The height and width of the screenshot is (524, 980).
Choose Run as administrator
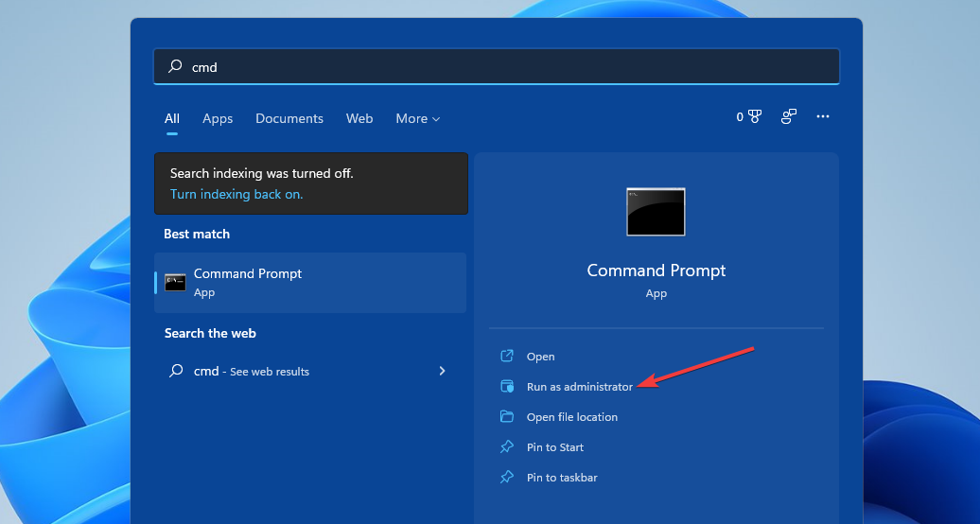point(579,387)
